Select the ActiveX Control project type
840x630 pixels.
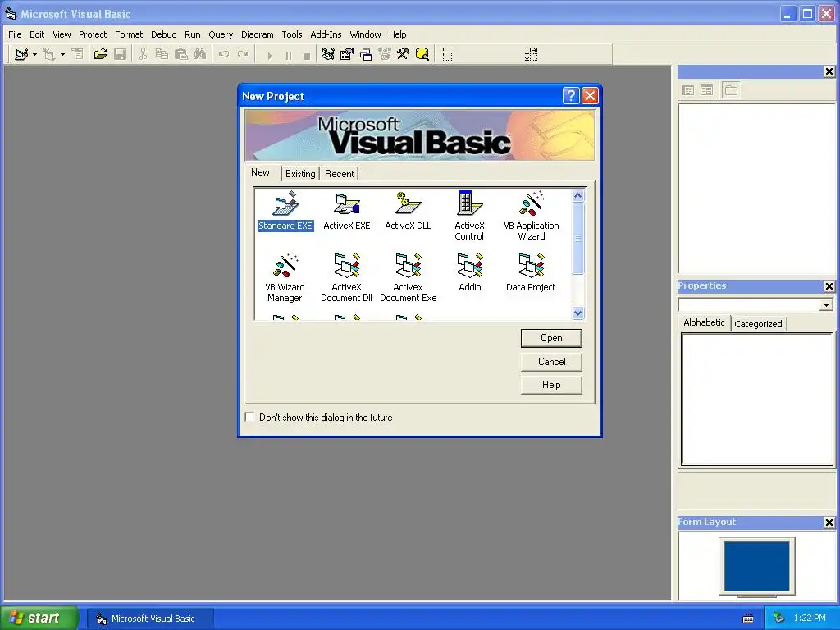coord(469,216)
